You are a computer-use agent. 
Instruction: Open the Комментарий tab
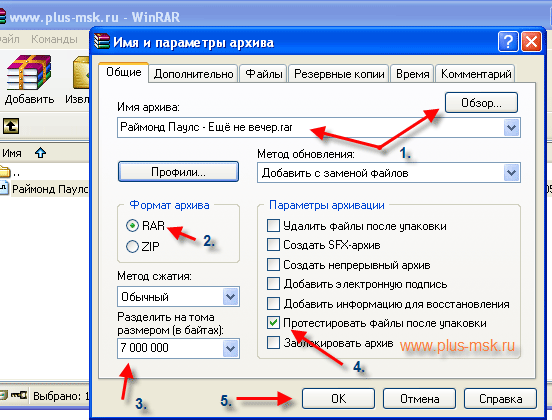[476, 74]
